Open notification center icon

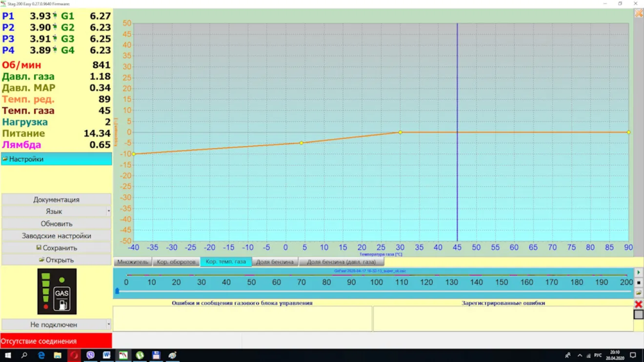[x=633, y=355]
